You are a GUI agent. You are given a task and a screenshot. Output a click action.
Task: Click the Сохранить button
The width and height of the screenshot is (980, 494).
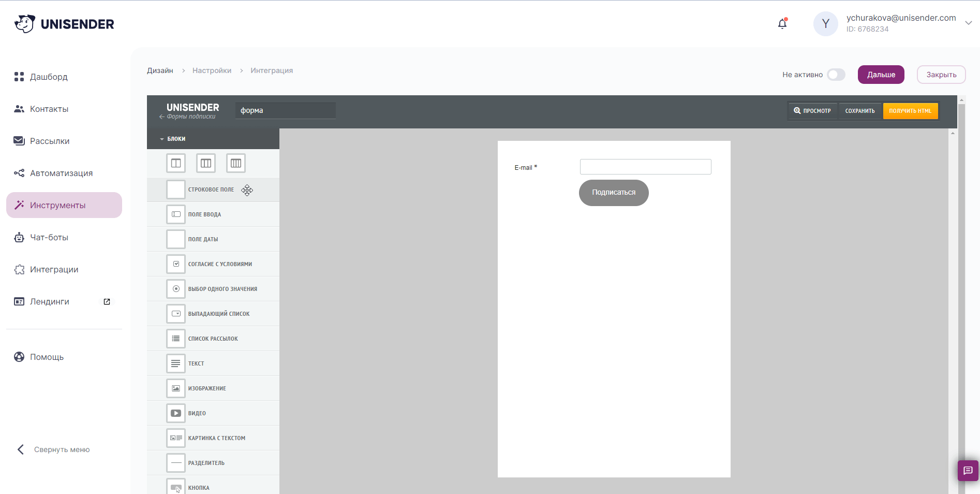[860, 111]
